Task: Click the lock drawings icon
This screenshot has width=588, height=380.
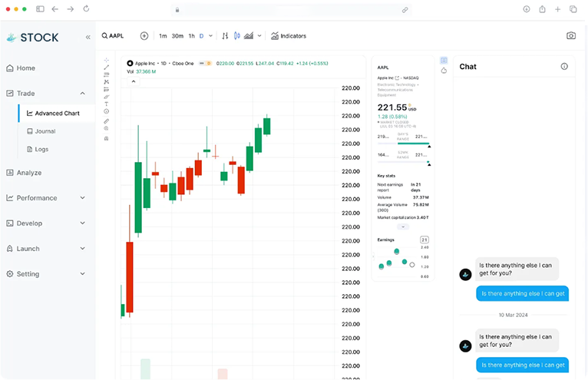Action: 107,138
